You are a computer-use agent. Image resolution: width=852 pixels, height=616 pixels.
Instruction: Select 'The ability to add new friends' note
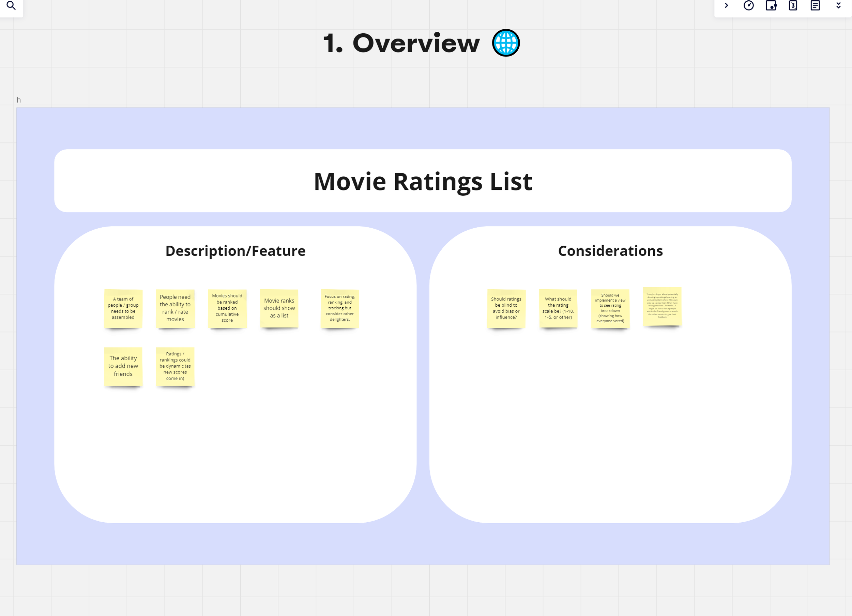click(x=123, y=366)
